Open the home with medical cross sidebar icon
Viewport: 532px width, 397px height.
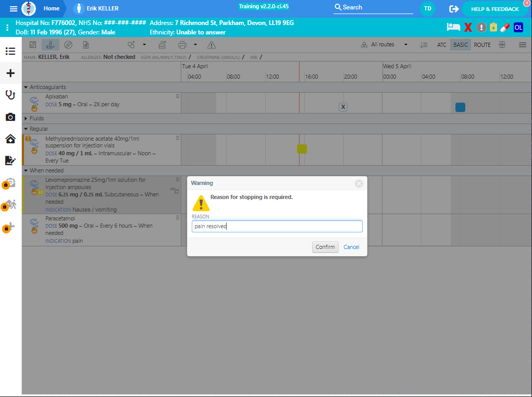click(10, 139)
